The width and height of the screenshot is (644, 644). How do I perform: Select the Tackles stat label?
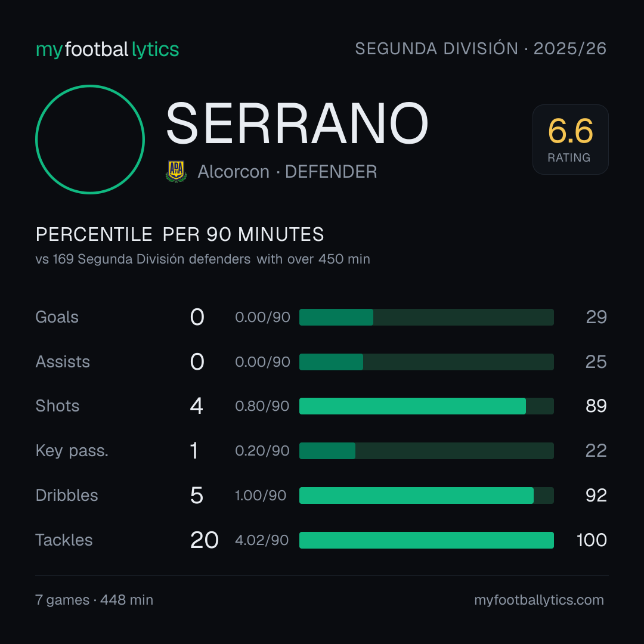pyautogui.click(x=64, y=540)
